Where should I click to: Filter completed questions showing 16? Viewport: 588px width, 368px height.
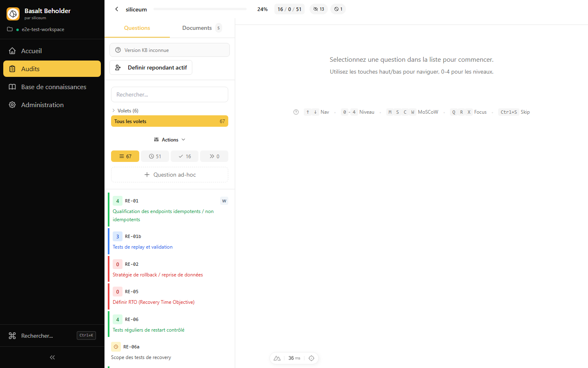185,156
